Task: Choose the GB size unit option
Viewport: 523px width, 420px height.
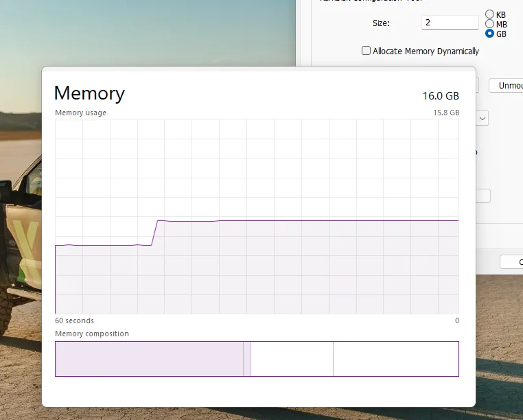Action: 489,34
